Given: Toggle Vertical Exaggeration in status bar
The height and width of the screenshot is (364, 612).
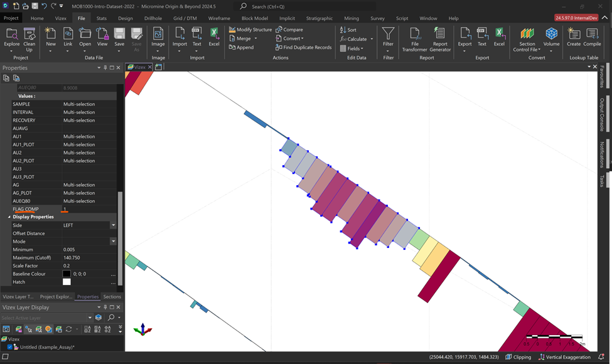Looking at the screenshot, I should click(x=564, y=357).
